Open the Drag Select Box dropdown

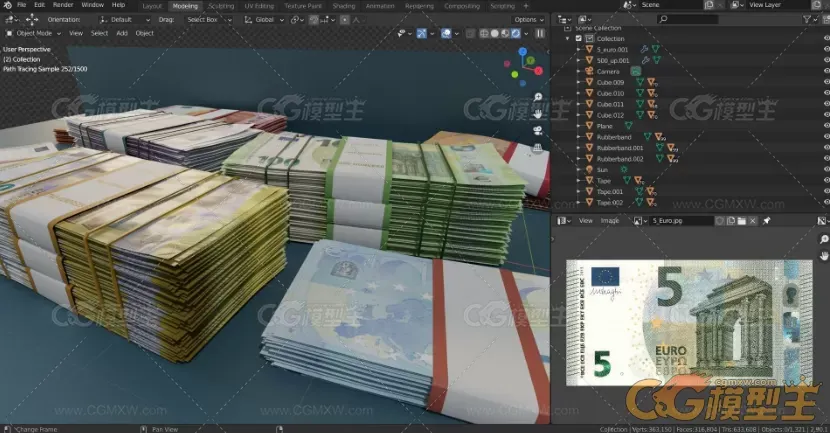point(209,20)
